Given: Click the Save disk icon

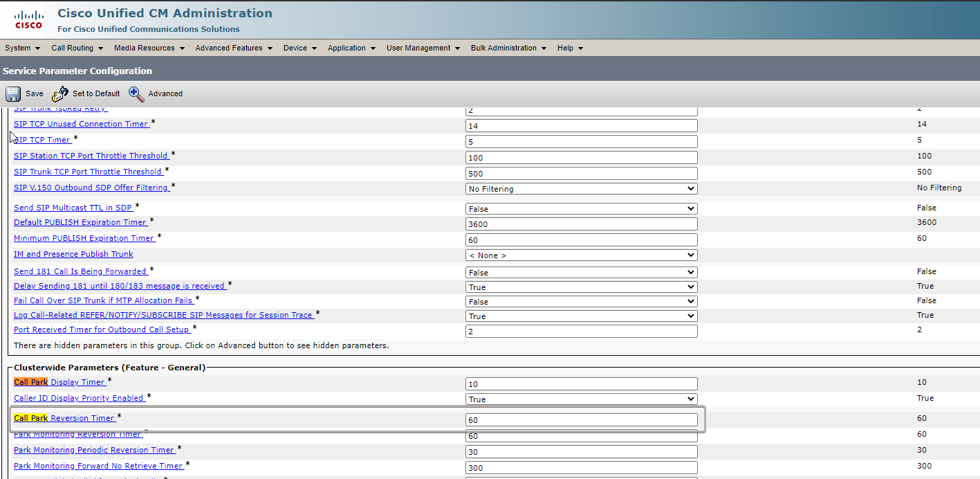Looking at the screenshot, I should (13, 94).
